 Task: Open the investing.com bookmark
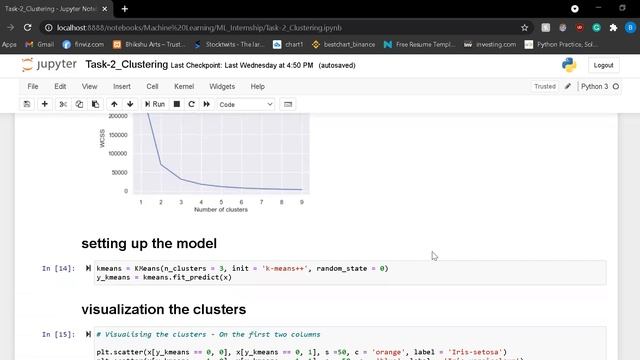[x=490, y=44]
